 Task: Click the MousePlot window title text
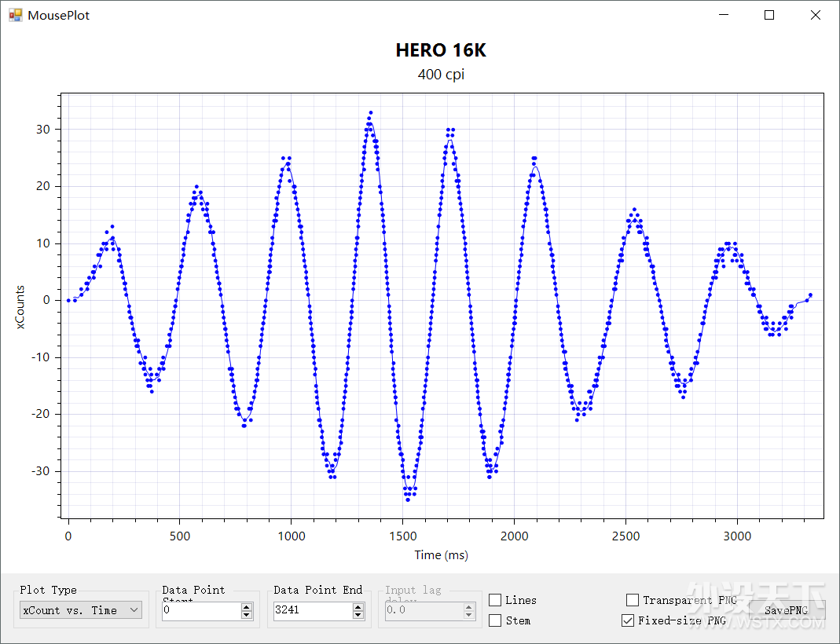(x=58, y=16)
